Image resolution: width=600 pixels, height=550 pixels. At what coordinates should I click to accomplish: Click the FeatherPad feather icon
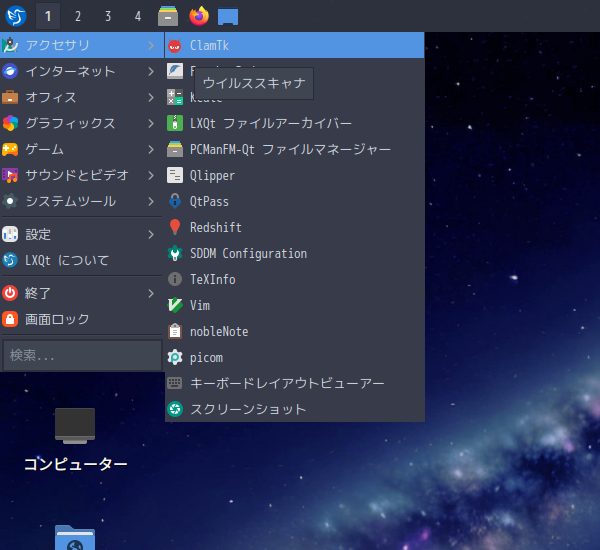(175, 71)
